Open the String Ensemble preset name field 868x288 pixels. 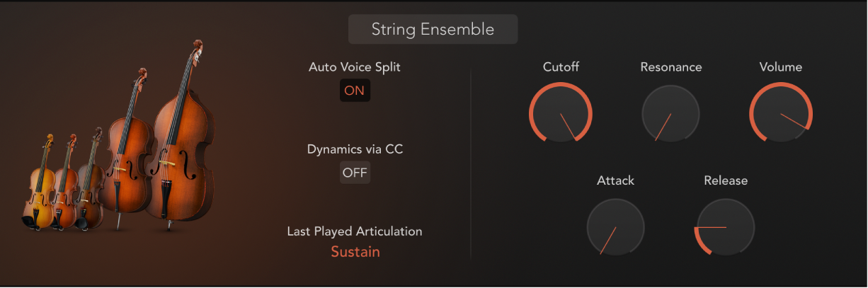pos(433,30)
